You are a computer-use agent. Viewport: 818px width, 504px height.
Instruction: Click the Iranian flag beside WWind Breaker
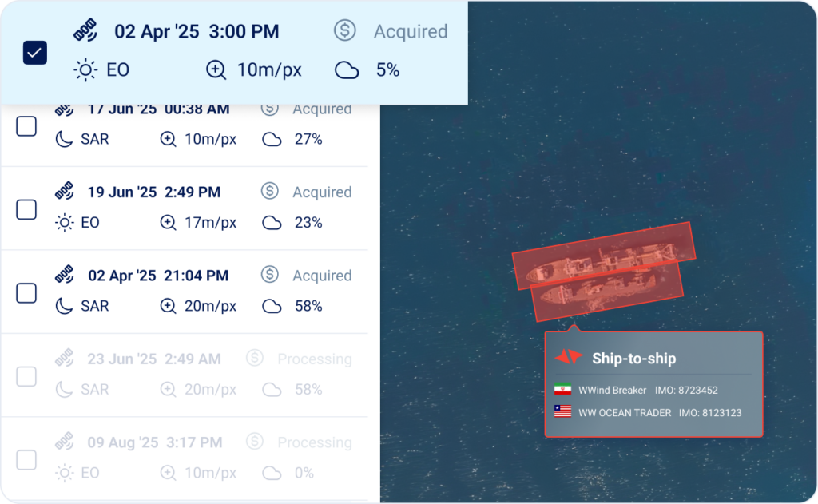562,391
